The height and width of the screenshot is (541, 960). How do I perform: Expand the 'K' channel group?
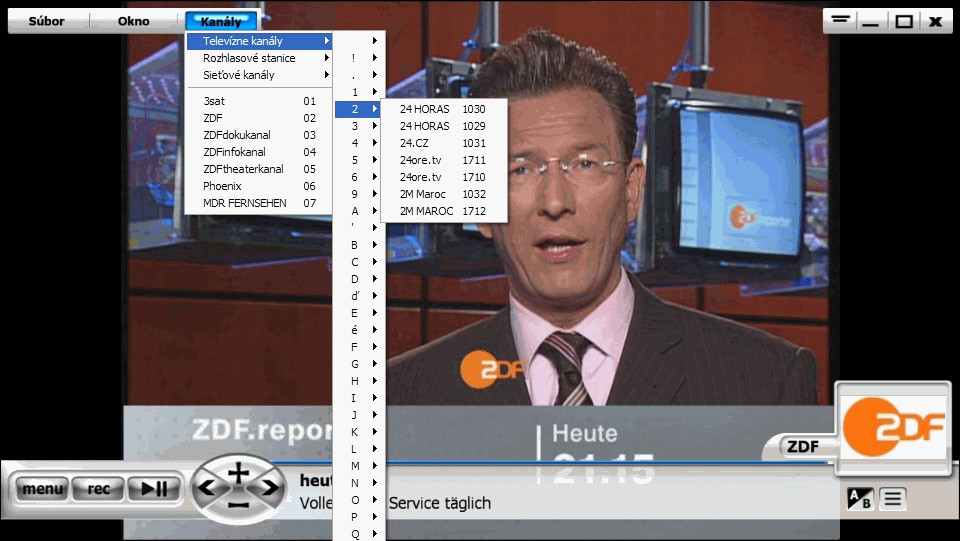click(x=359, y=432)
